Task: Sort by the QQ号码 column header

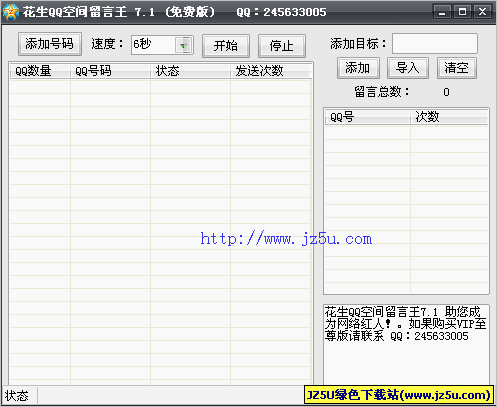Action: click(110, 71)
